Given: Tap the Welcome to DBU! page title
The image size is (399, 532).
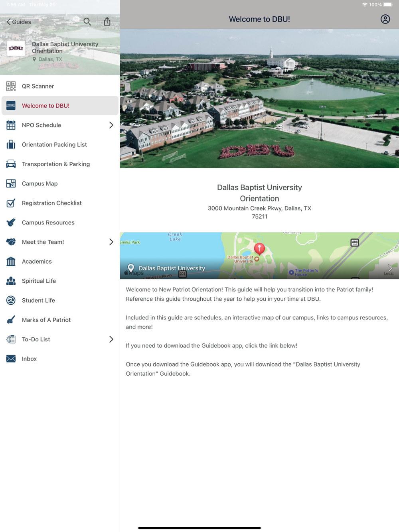Looking at the screenshot, I should tap(259, 19).
